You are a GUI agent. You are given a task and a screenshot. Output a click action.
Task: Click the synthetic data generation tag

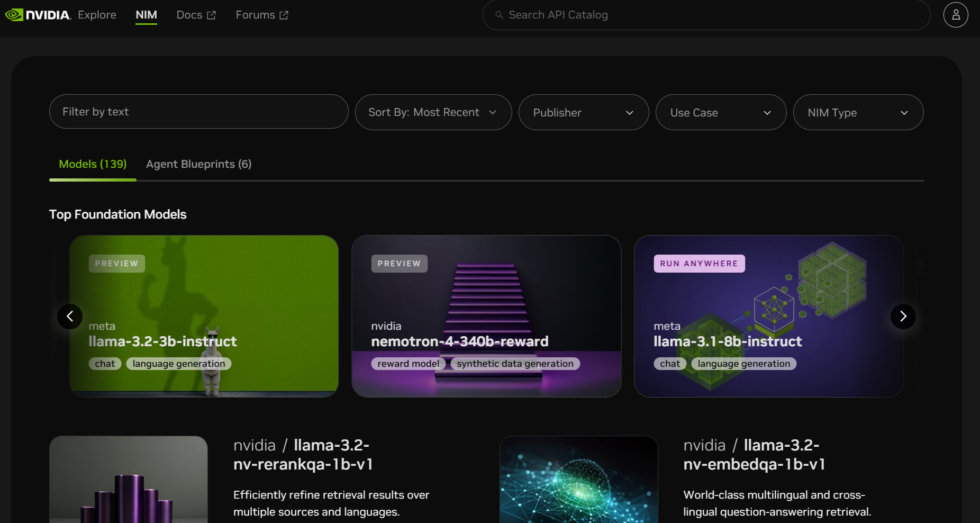[515, 364]
